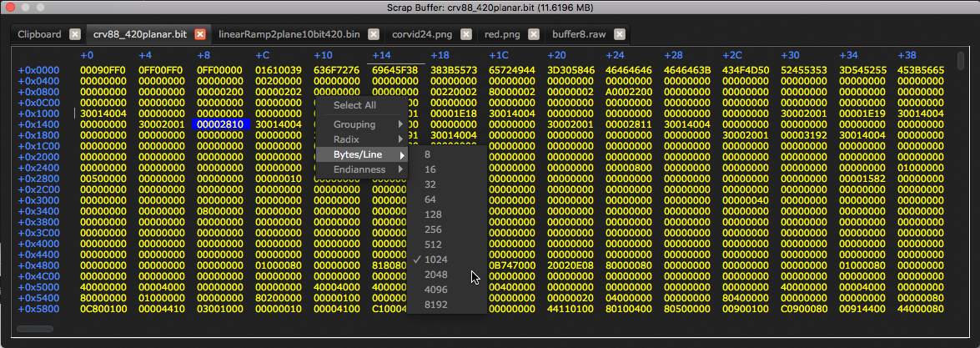Choose Select All in context menu
Image resolution: width=980 pixels, height=348 pixels.
(x=354, y=105)
